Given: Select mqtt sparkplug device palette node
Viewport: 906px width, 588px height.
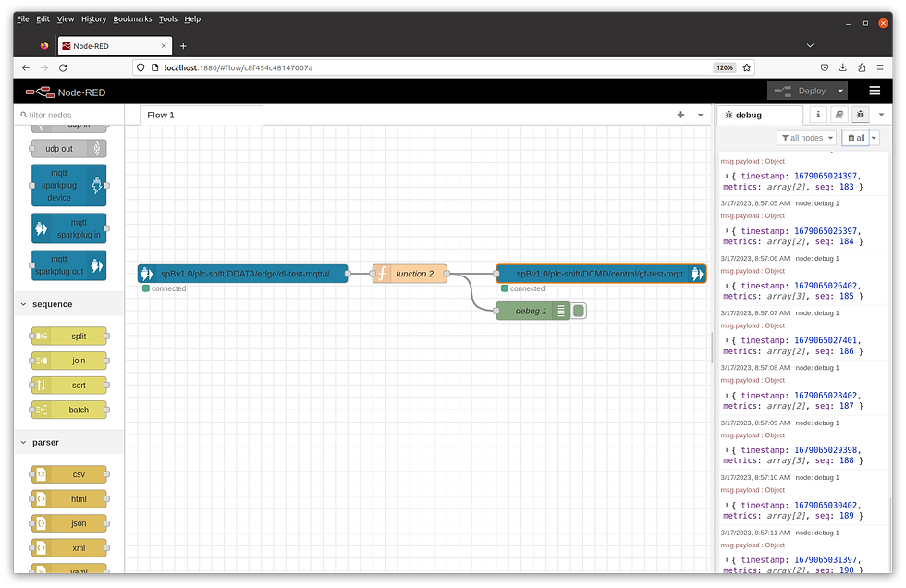Looking at the screenshot, I should (68, 185).
